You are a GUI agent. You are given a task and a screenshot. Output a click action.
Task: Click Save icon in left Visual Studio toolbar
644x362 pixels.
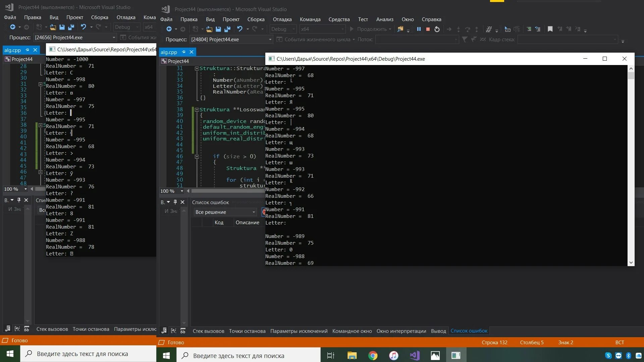(62, 27)
